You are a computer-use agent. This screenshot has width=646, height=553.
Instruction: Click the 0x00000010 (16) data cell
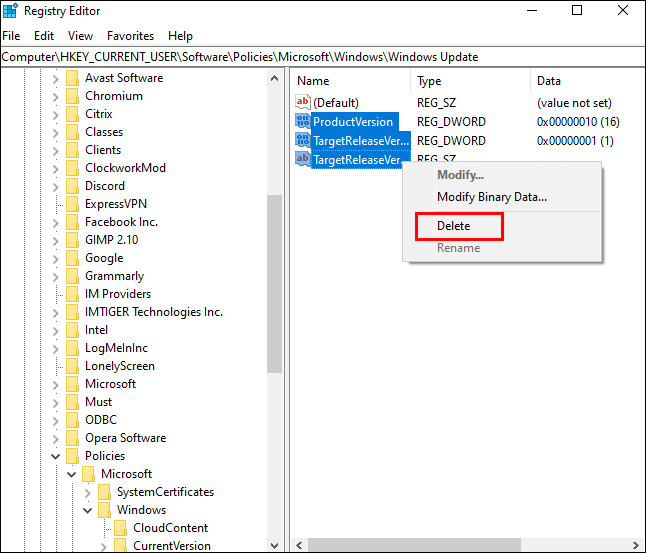click(578, 122)
